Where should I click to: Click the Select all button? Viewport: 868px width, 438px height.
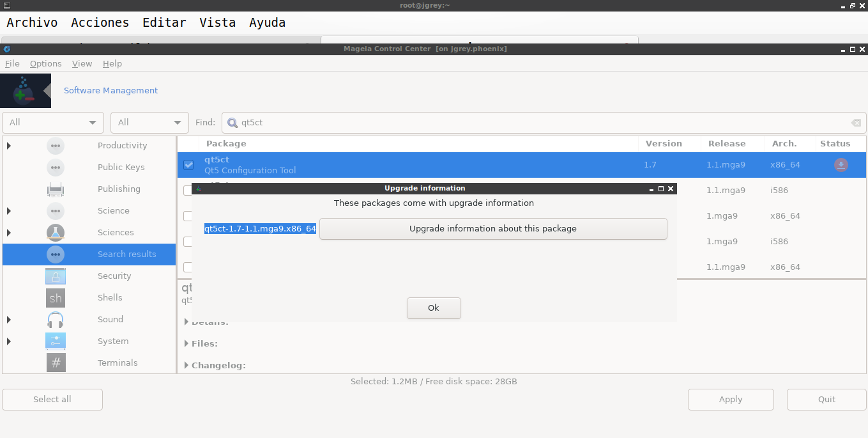(x=52, y=400)
